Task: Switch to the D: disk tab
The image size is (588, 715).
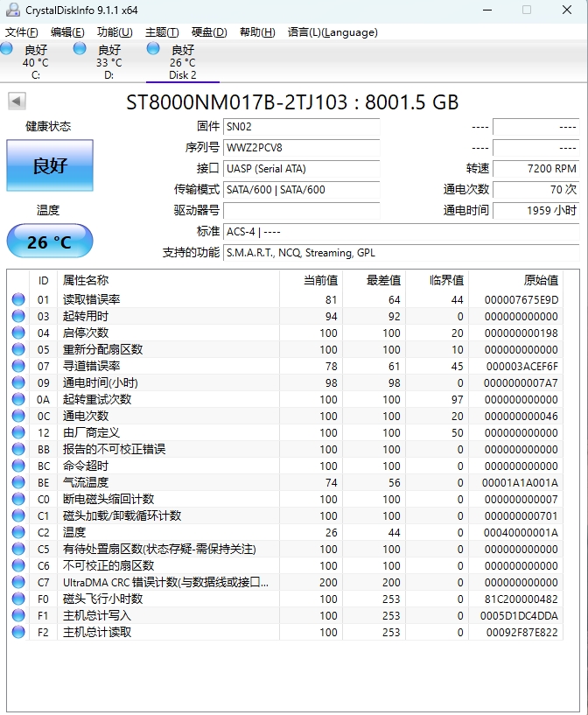Action: click(109, 62)
